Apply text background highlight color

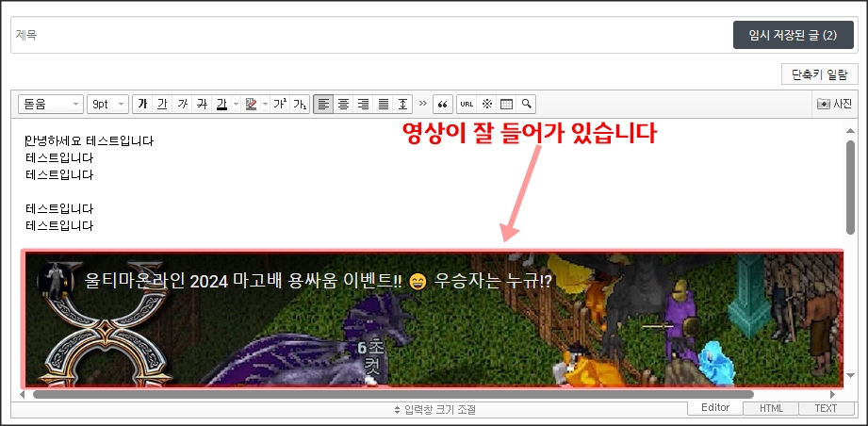pos(251,104)
